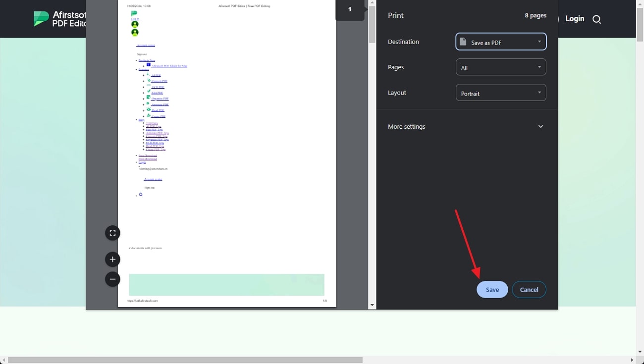This screenshot has height=364, width=644.
Task: Click the Login link in the site header
Action: pos(575,18)
